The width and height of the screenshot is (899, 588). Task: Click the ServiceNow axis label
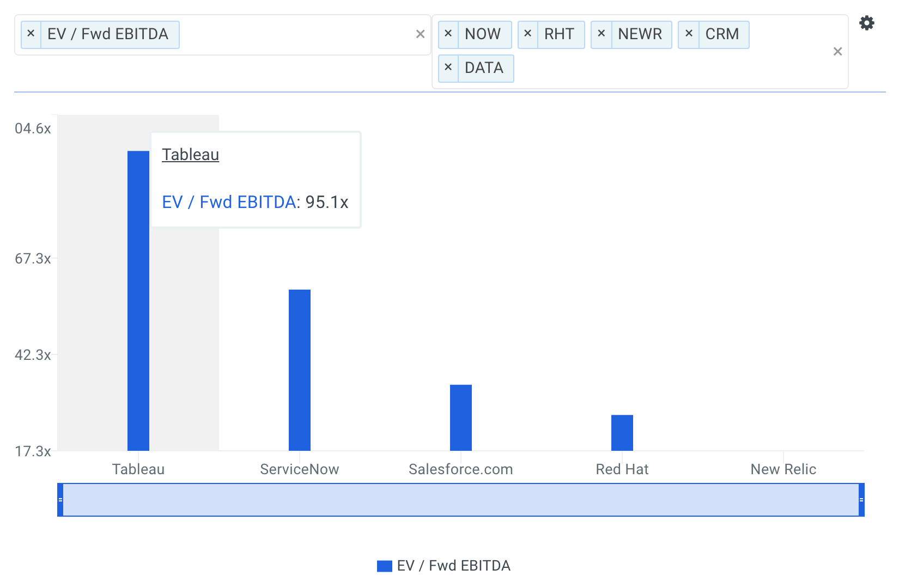[300, 469]
